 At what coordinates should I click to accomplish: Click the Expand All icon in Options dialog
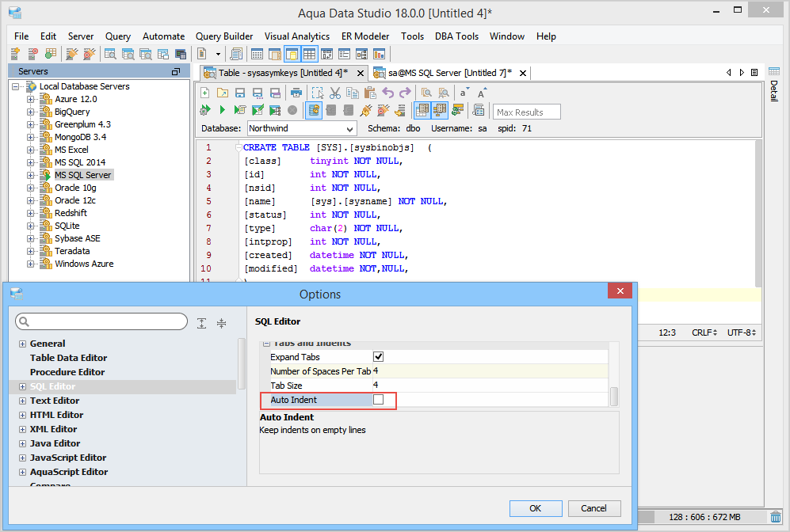point(201,323)
